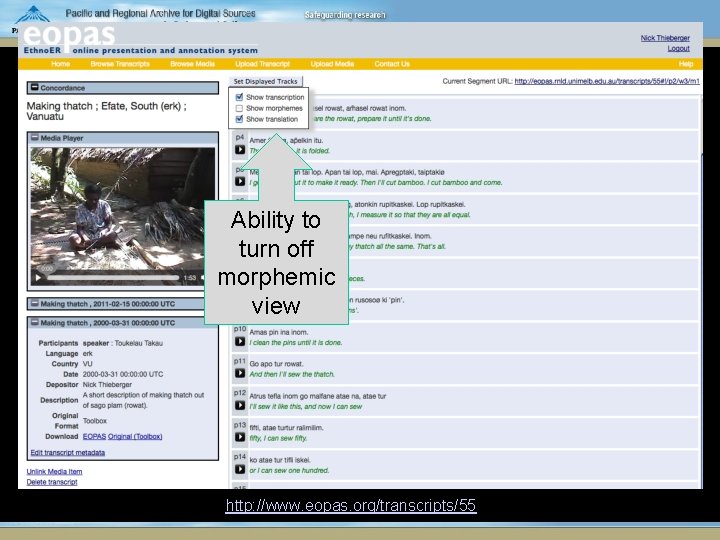Screen dimensions: 720x540
Task: Select translation 'And then I'll sew the thatch.'
Action: coord(292,374)
